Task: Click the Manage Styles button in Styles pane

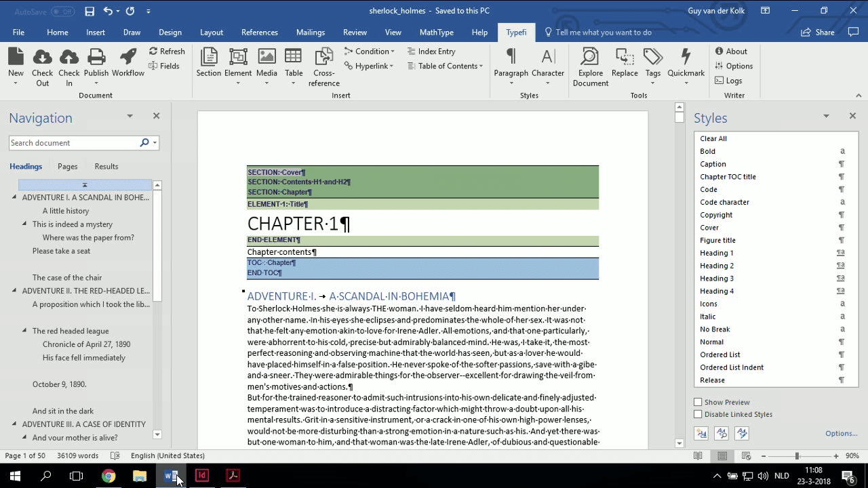Action: 742,433
